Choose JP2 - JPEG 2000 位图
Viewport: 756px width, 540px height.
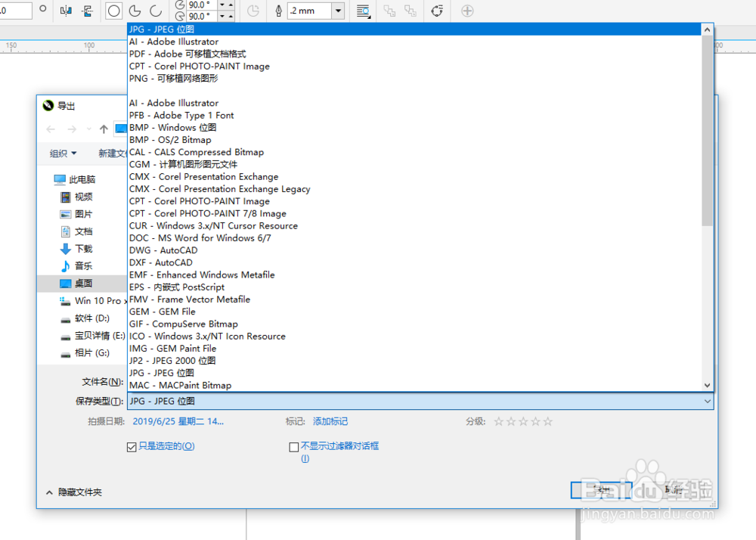(x=414, y=361)
